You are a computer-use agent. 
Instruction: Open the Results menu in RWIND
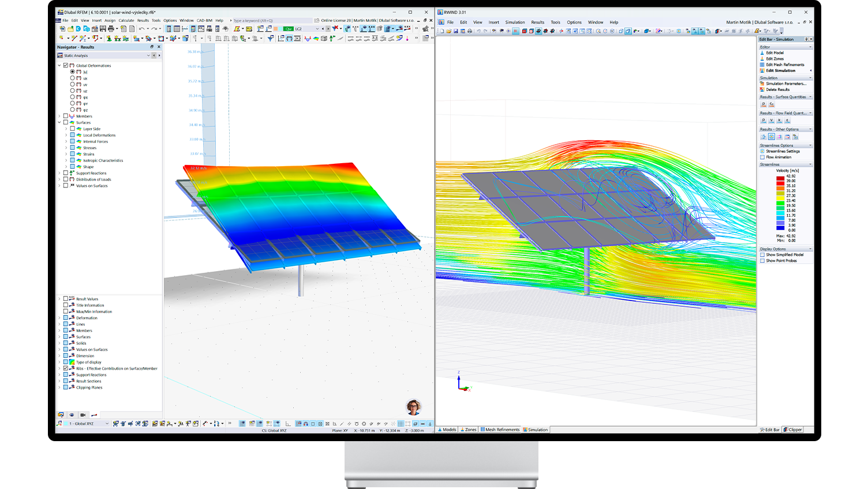[538, 22]
